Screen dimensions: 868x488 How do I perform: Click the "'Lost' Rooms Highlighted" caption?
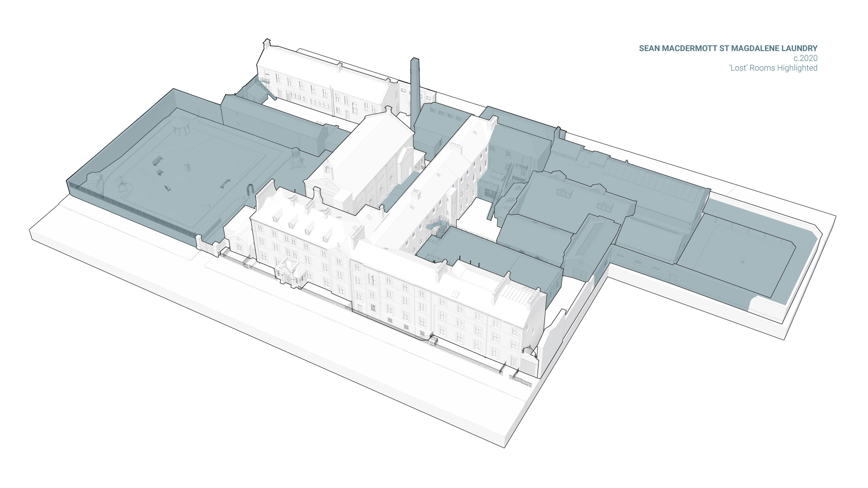click(x=773, y=68)
